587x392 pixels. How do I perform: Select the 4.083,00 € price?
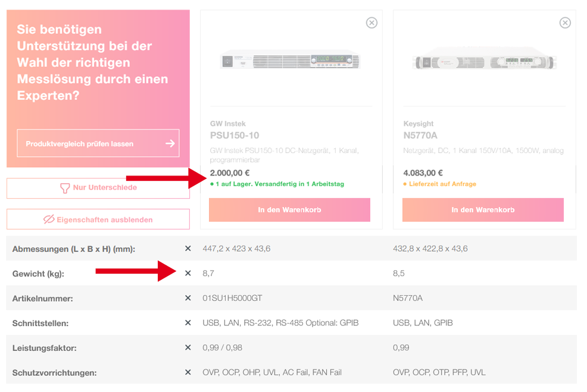423,173
